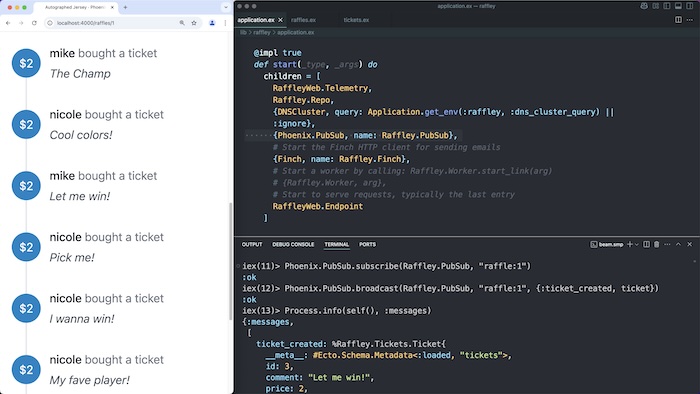Click the code line "{Finch, name: Raffley.Finch},"
This screenshot has width=700, height=394.
coord(341,159)
